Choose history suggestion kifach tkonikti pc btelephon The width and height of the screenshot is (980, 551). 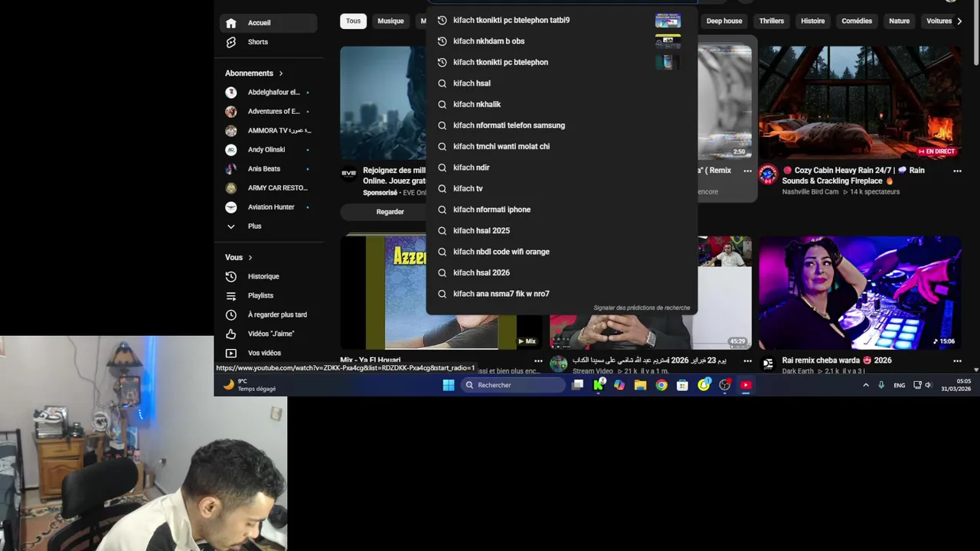pyautogui.click(x=561, y=62)
